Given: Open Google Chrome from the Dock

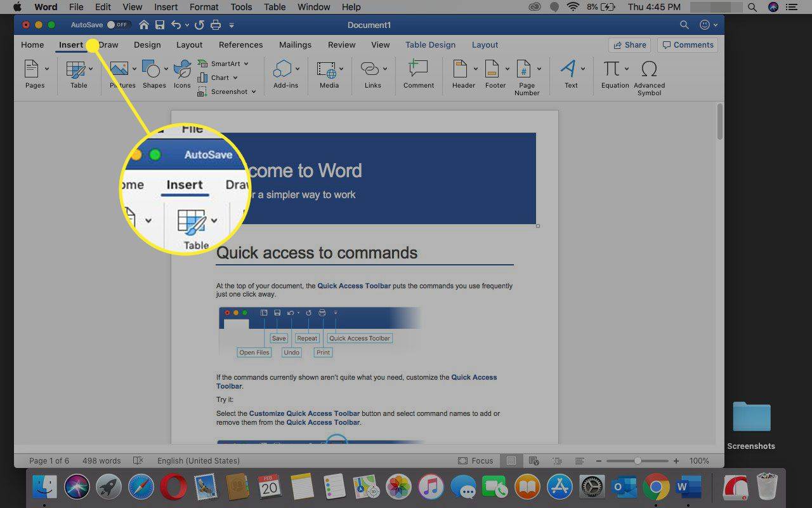Looking at the screenshot, I should (x=655, y=488).
